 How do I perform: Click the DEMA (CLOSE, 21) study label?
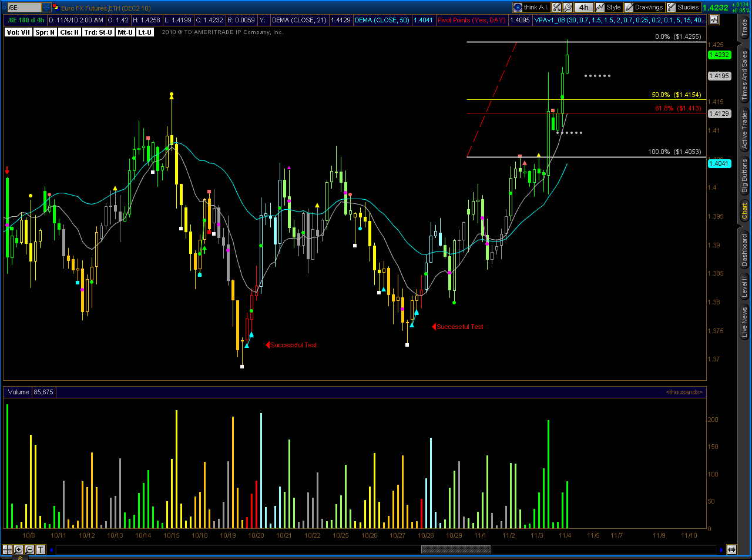[x=299, y=20]
